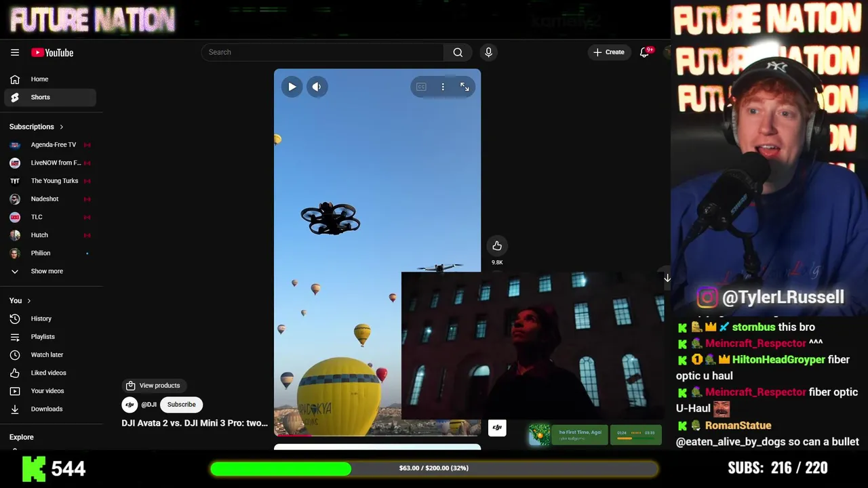The image size is (868, 488).
Task: Like the Short with thumbs-up
Action: [x=497, y=245]
